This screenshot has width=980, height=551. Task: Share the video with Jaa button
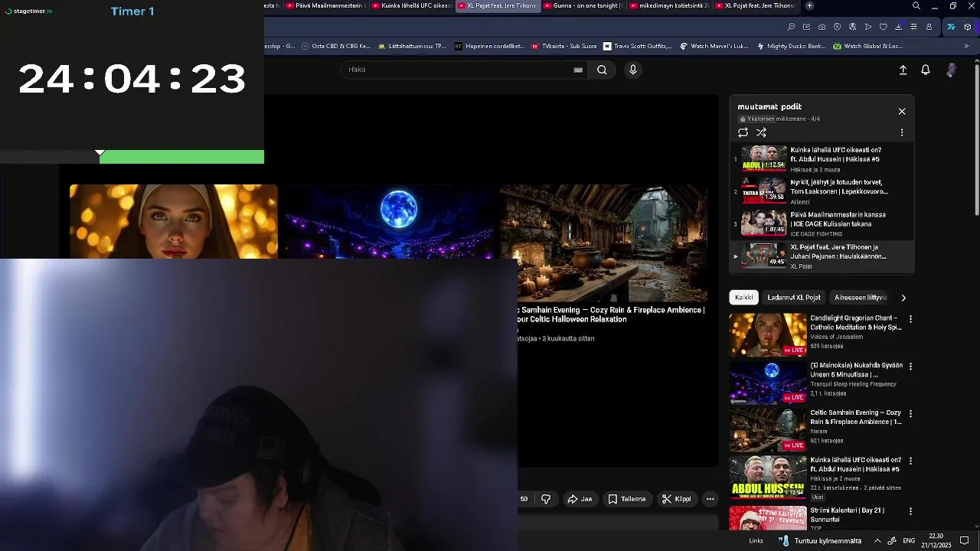click(580, 499)
